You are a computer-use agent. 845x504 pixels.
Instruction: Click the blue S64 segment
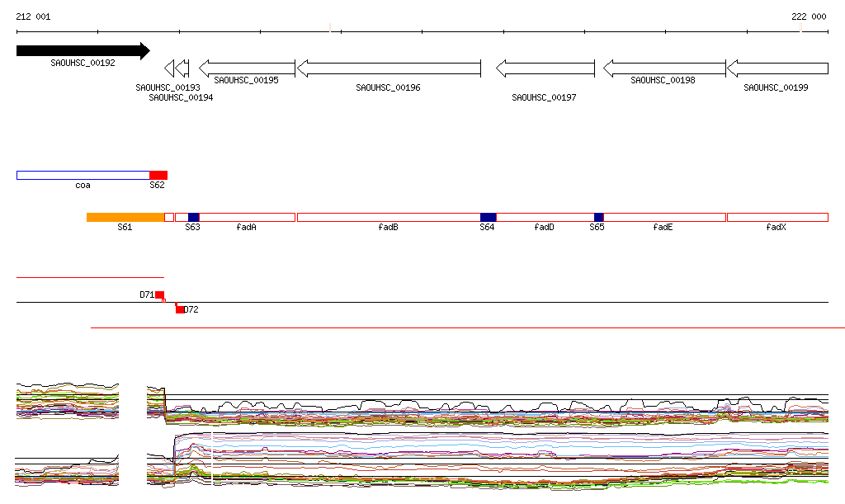coord(489,217)
